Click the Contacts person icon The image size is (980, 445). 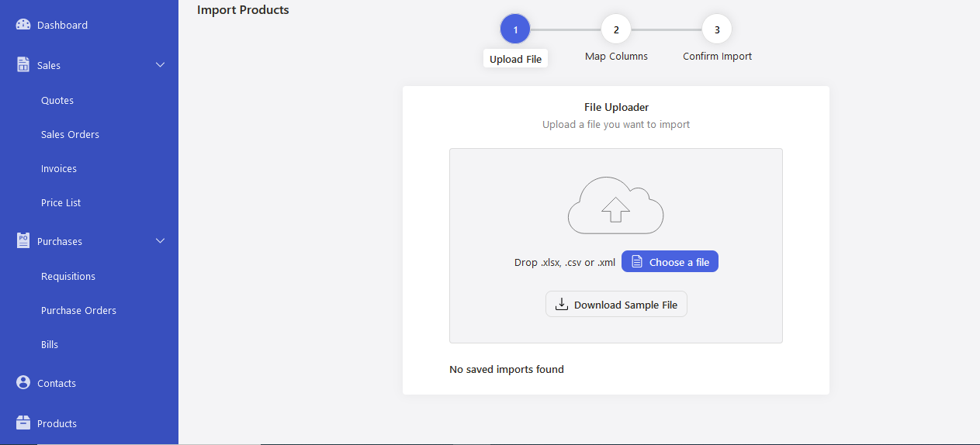(23, 383)
